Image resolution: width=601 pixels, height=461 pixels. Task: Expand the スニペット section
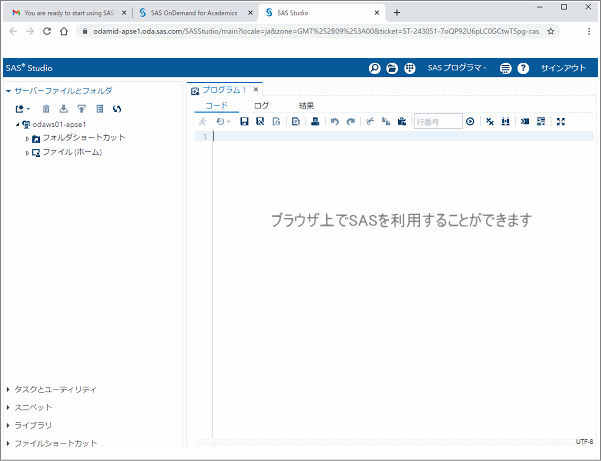[x=8, y=407]
